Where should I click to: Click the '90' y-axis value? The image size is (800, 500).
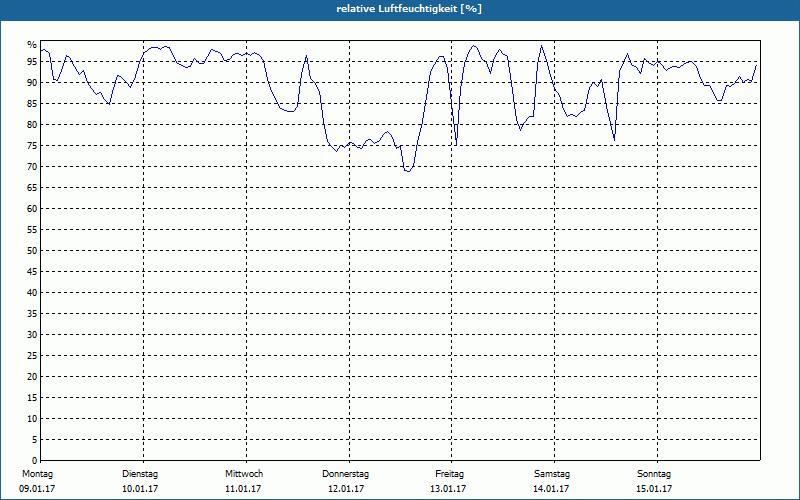click(32, 83)
